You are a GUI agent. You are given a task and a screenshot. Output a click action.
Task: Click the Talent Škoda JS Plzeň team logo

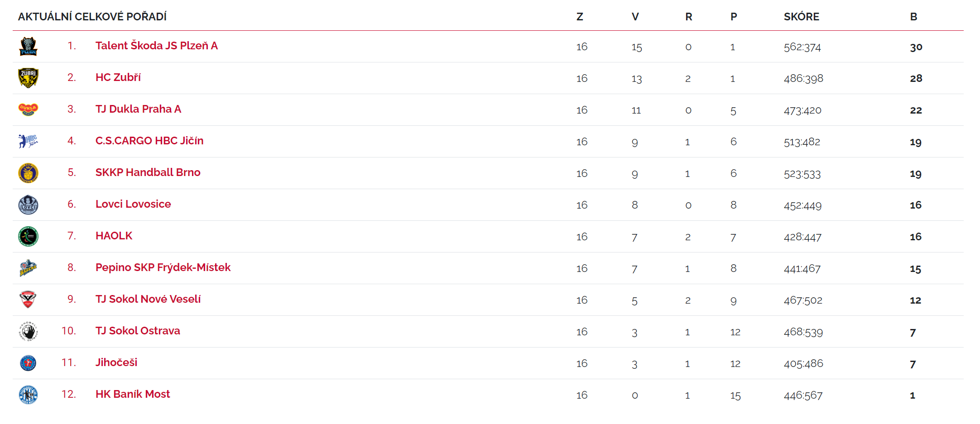pyautogui.click(x=28, y=47)
